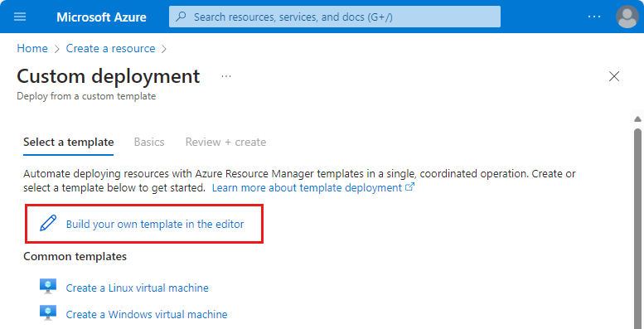
Task: Click the scrollbar up arrow
Action: tap(637, 119)
